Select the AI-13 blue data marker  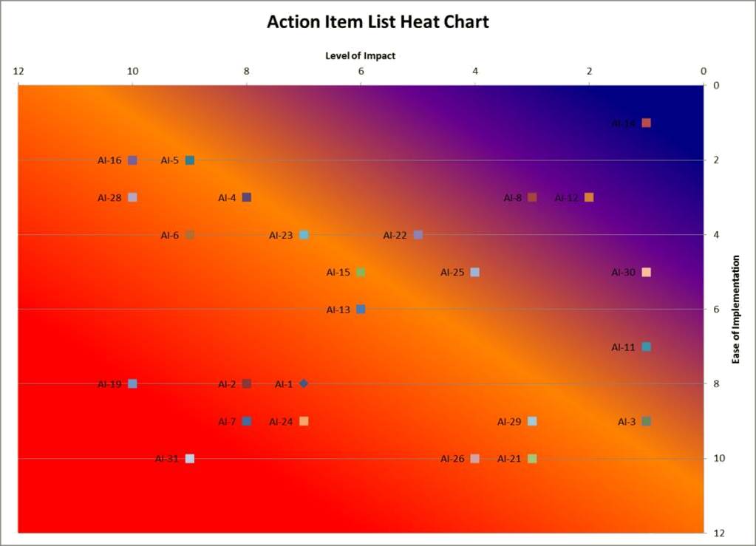361,310
